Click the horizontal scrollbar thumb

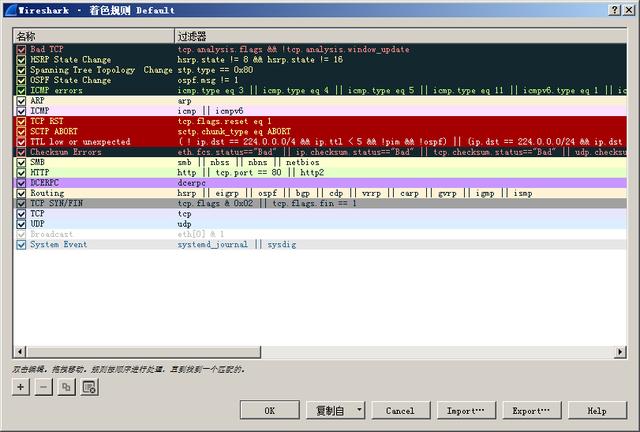point(143,352)
